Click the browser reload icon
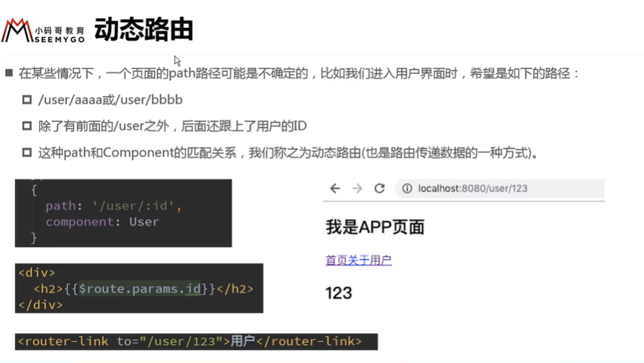Image resolution: width=644 pixels, height=363 pixels. [x=380, y=188]
